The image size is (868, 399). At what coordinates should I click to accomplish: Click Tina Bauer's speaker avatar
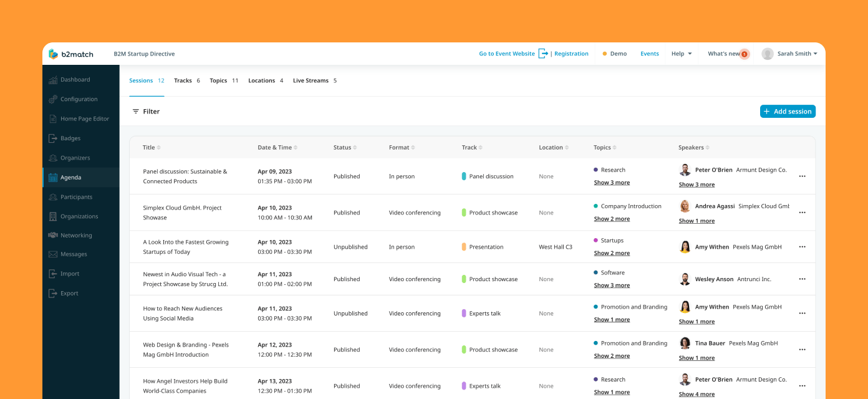click(x=685, y=344)
